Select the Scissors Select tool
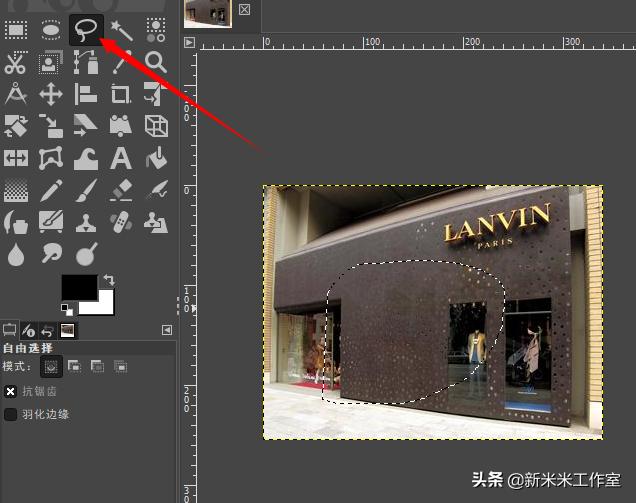Image resolution: width=636 pixels, height=503 pixels. click(16, 62)
